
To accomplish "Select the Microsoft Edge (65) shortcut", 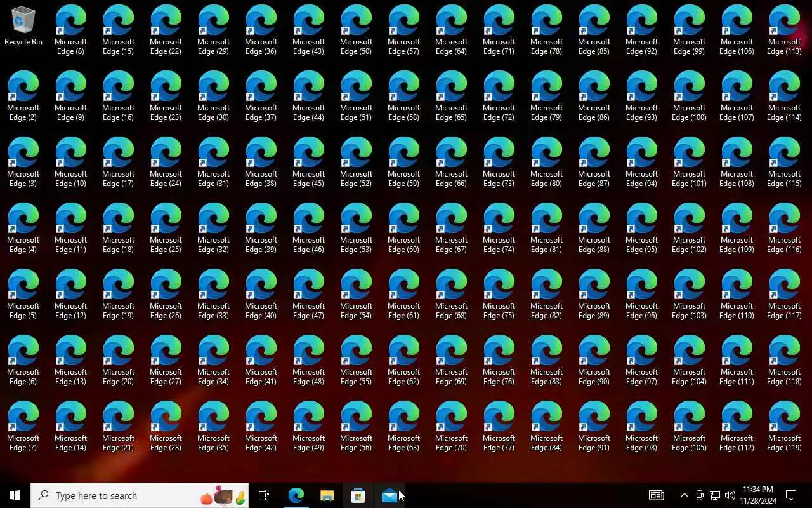I will [x=452, y=97].
